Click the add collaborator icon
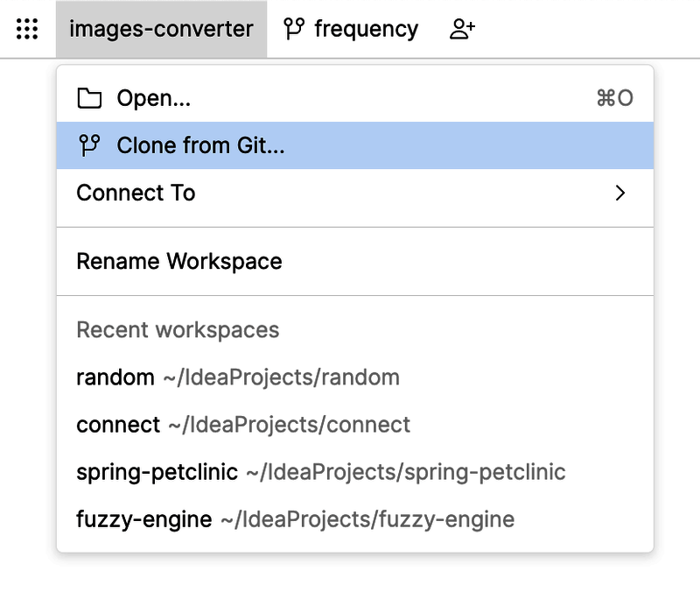This screenshot has height=592, width=700. click(x=462, y=30)
